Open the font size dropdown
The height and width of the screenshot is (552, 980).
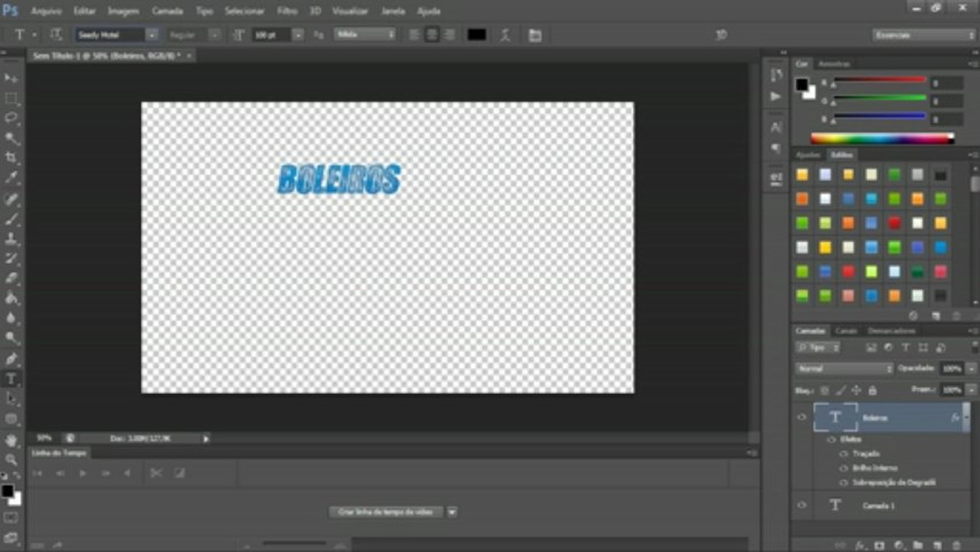298,34
